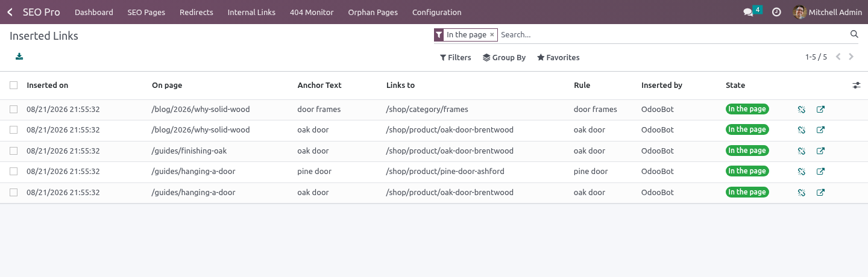The image size is (868, 277).
Task: Go to the previous page arrow
Action: coord(838,57)
